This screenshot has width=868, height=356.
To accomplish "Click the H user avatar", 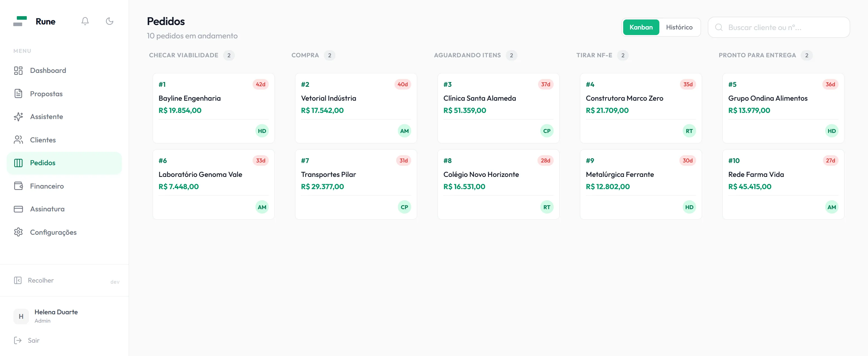I will coord(21,316).
